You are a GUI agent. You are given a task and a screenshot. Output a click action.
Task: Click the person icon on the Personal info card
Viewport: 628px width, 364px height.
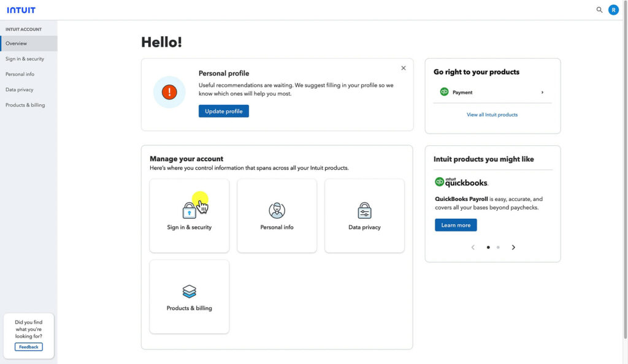pos(277,210)
